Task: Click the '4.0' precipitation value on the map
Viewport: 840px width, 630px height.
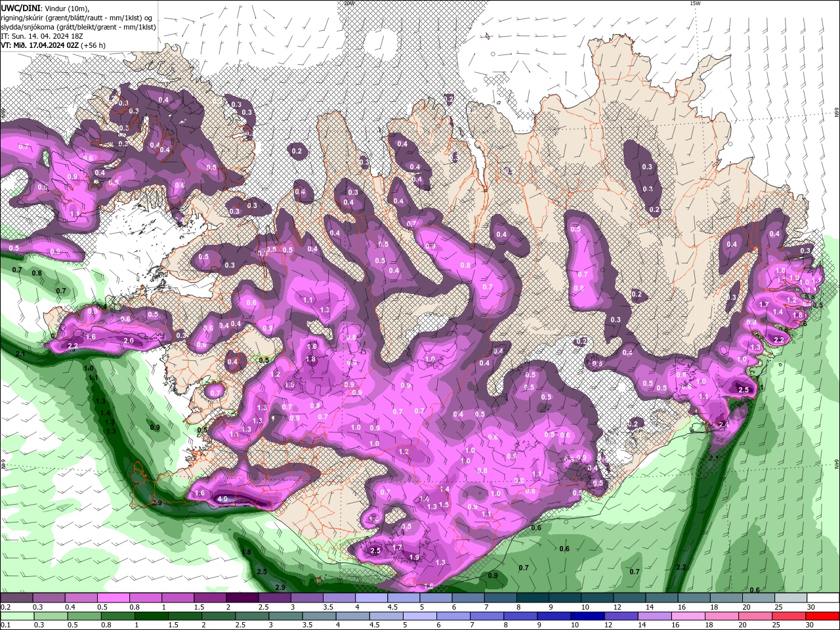Action: click(222, 499)
